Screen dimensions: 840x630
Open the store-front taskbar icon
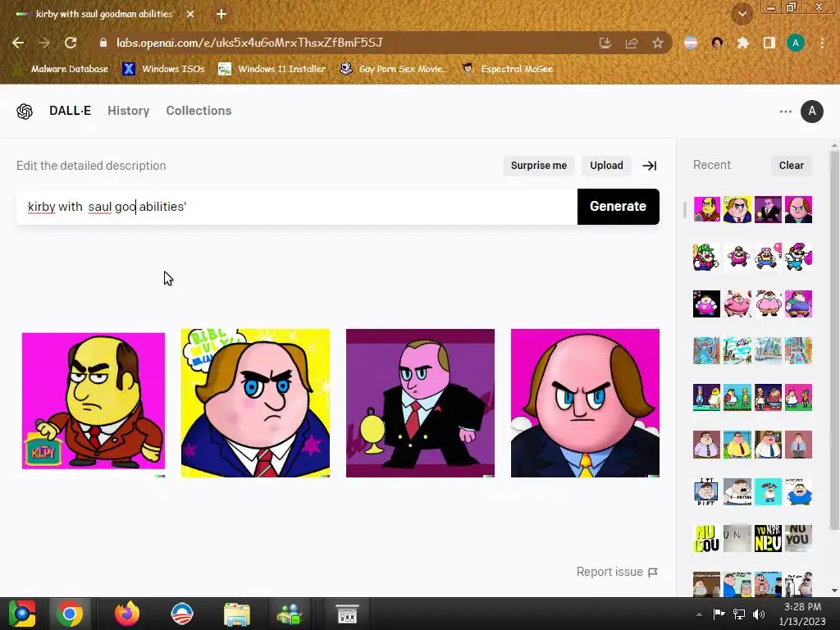[x=347, y=614]
